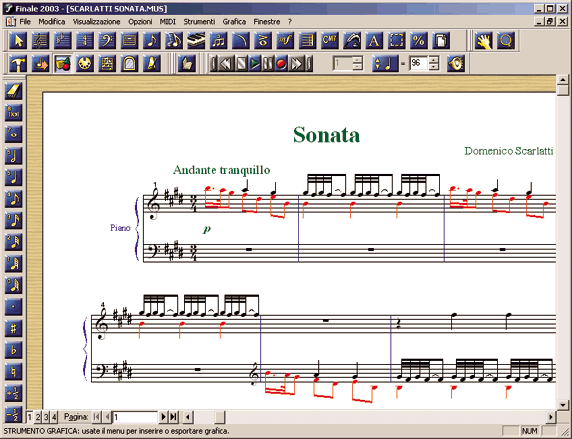The image size is (572, 439).
Task: Choose the half note duration in left palette
Action: pos(13,156)
